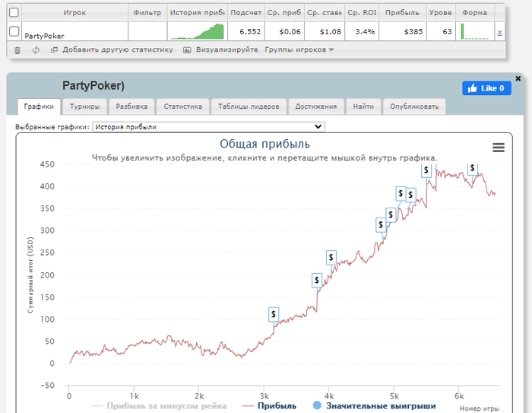532x413 pixels.
Task: Click the copy icon beside Добавить другую статистику
Action: click(x=54, y=49)
